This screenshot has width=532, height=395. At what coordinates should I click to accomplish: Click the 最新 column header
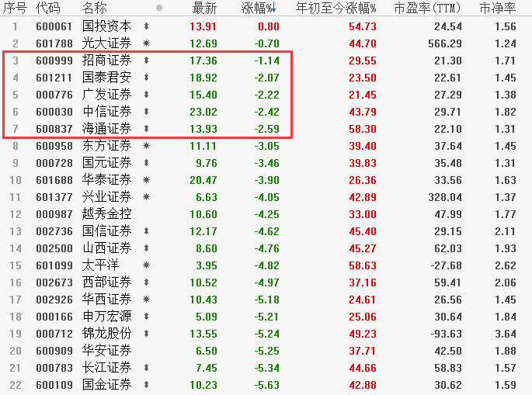[204, 8]
